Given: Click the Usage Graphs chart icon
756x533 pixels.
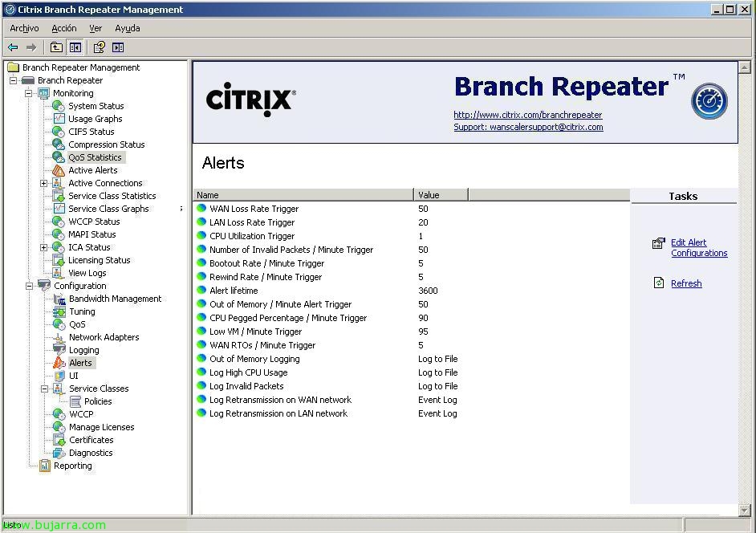Looking at the screenshot, I should tap(59, 119).
